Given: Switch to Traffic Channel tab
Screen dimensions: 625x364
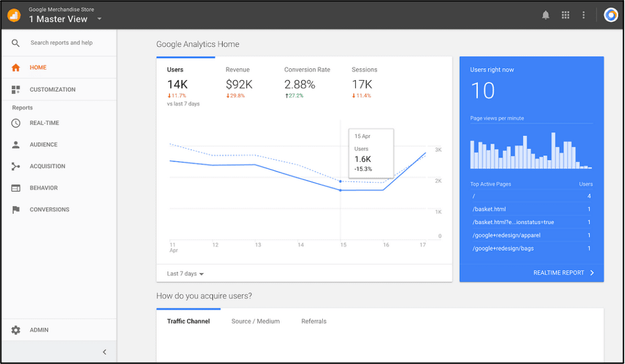Looking at the screenshot, I should click(188, 321).
